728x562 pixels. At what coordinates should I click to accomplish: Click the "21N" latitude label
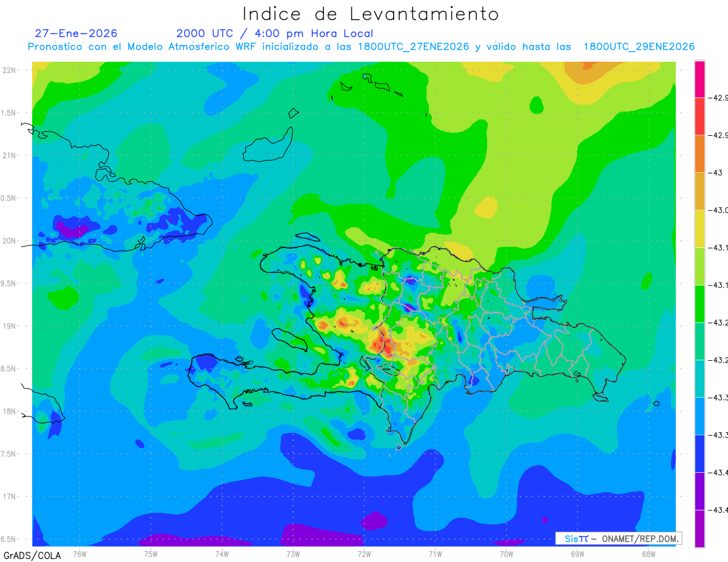point(9,156)
